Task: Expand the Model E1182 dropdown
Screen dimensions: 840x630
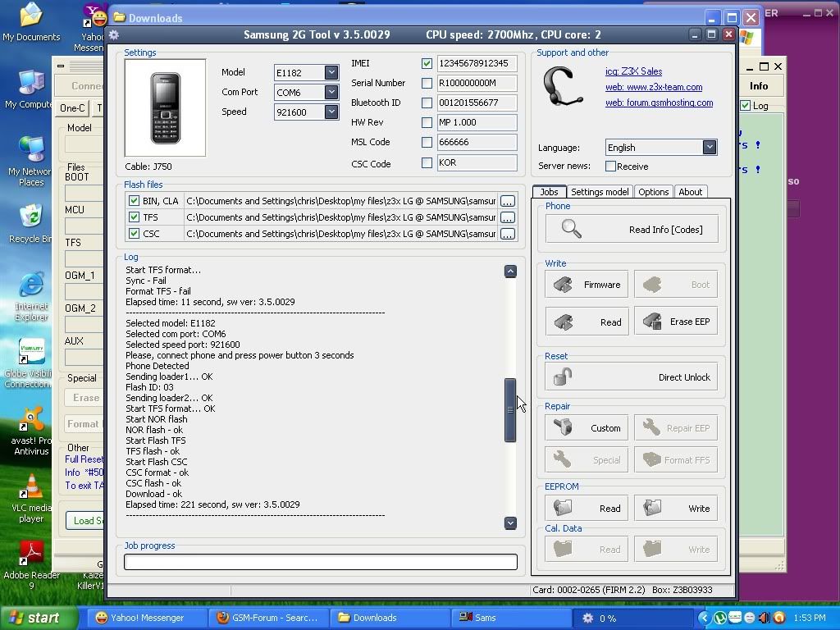Action: [331, 72]
